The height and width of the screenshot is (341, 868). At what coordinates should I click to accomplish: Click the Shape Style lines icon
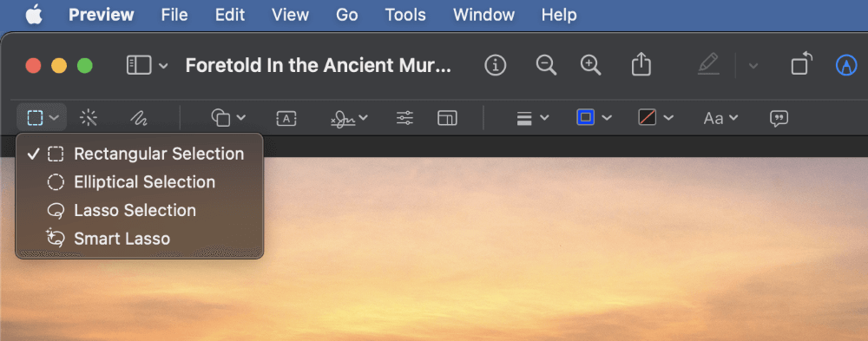[x=524, y=118]
